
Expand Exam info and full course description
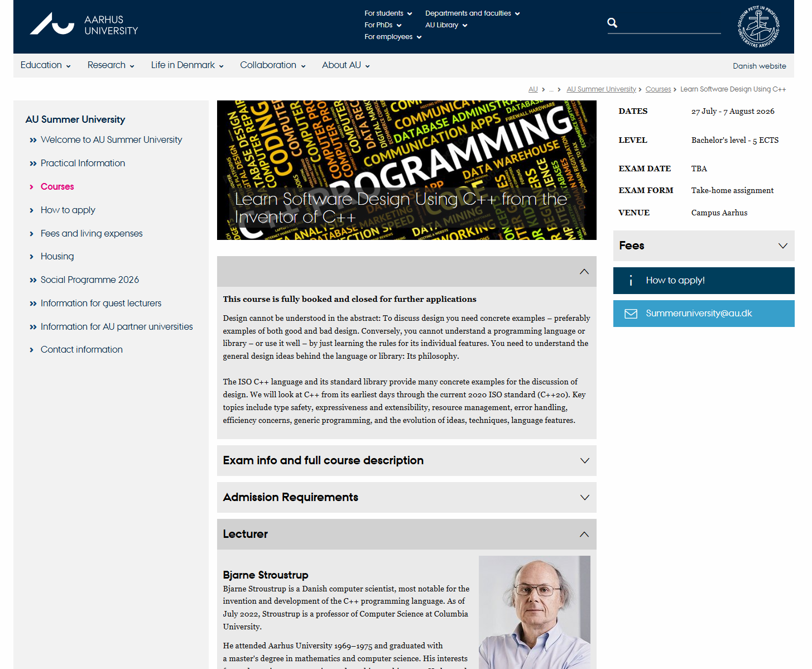point(406,461)
